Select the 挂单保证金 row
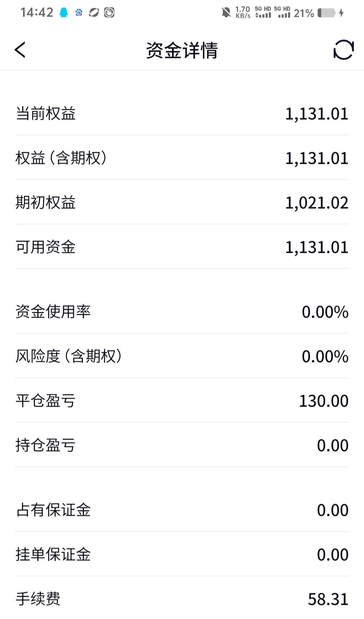Screen dimensions: 364x619 [182, 554]
